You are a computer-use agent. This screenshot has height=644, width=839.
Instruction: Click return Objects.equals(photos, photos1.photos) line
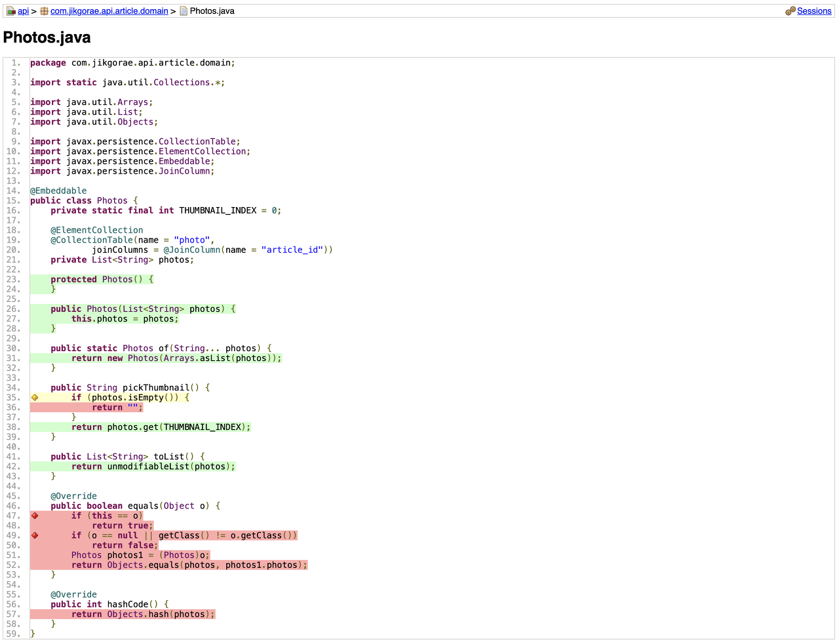click(x=189, y=565)
